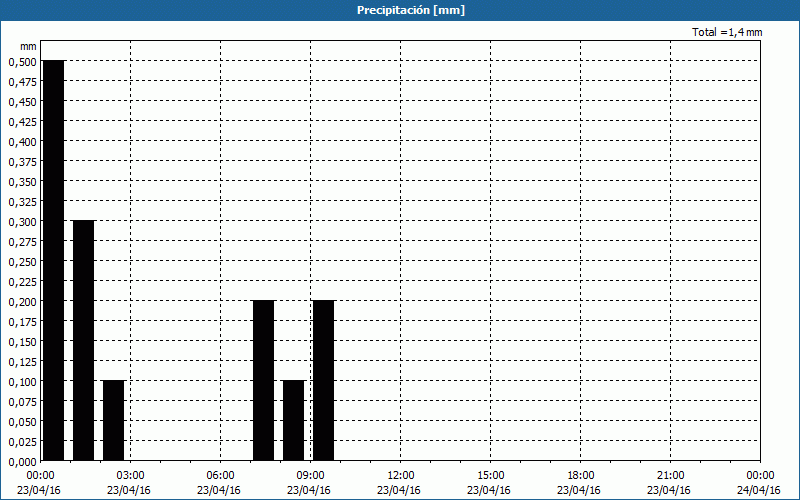Click the 21:00 time label

[670, 476]
